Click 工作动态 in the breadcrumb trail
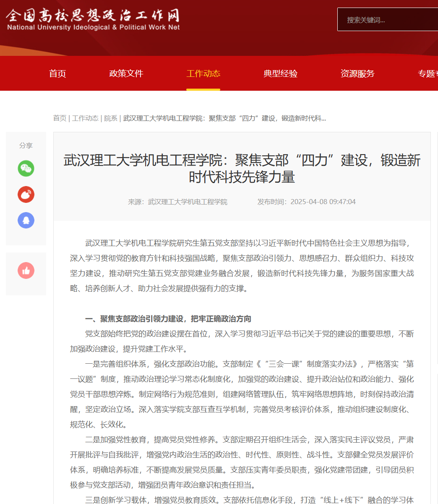 pyautogui.click(x=85, y=118)
